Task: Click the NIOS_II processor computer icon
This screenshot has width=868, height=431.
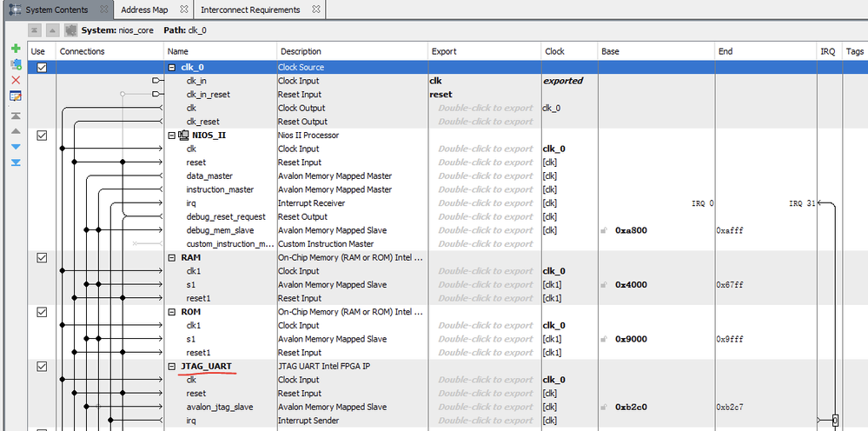Action: point(184,135)
